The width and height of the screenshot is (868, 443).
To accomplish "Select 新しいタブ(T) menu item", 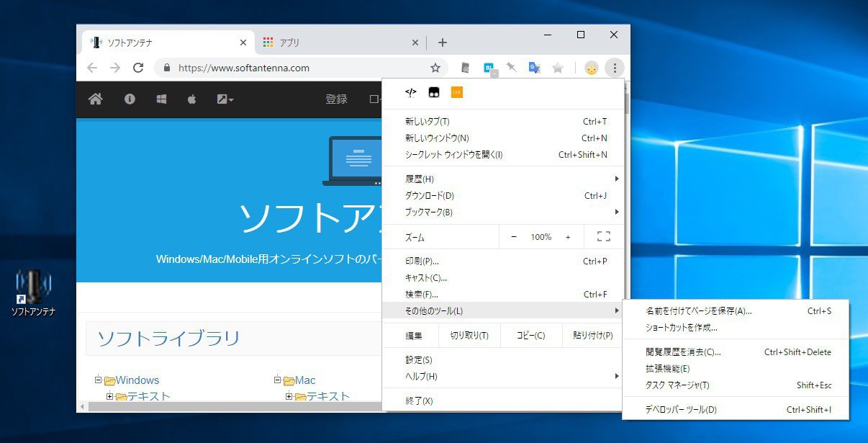I will [502, 122].
